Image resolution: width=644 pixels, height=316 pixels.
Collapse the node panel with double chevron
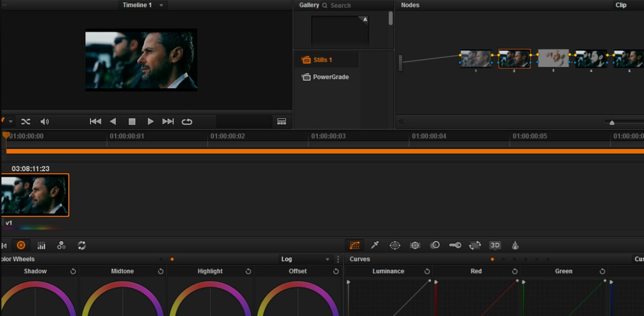click(401, 122)
